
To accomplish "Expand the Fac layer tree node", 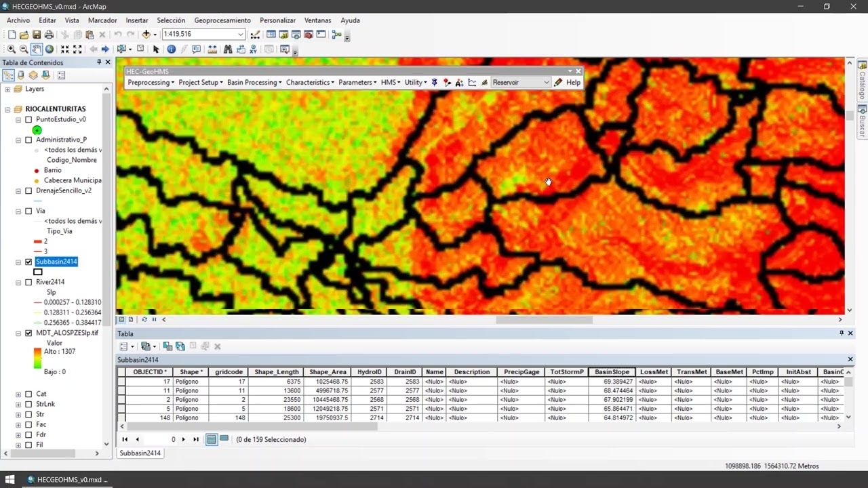I will (x=19, y=425).
